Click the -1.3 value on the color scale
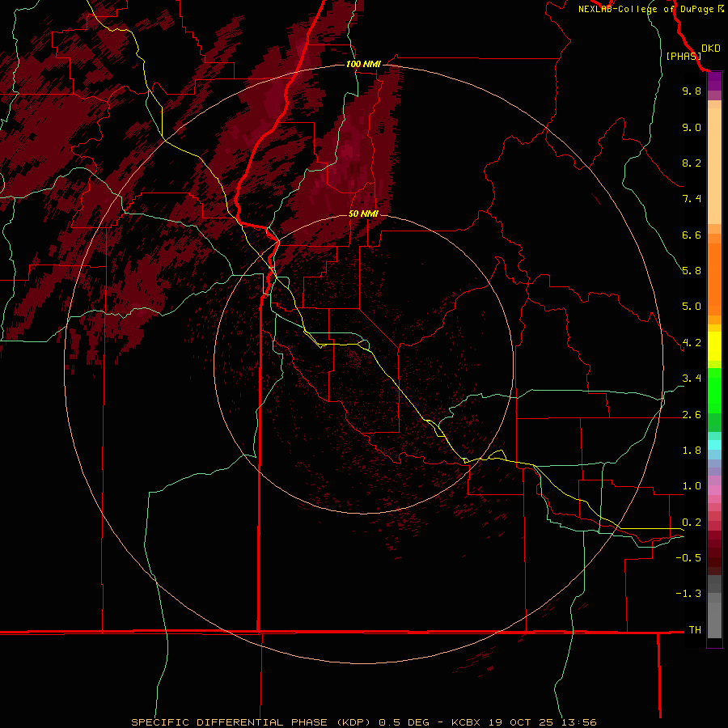The image size is (728, 728). point(688,594)
